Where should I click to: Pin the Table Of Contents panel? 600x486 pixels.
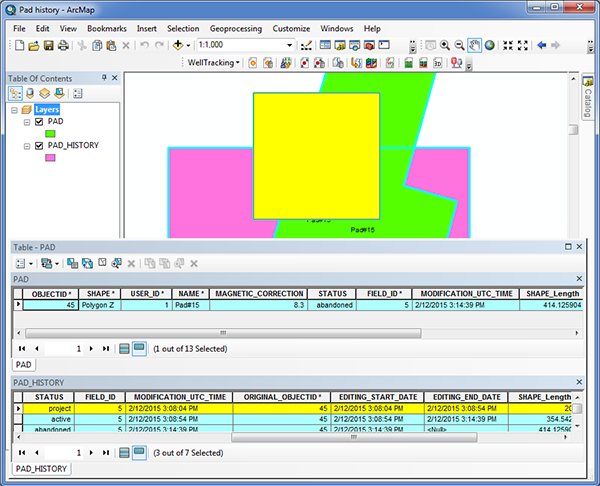[x=104, y=78]
